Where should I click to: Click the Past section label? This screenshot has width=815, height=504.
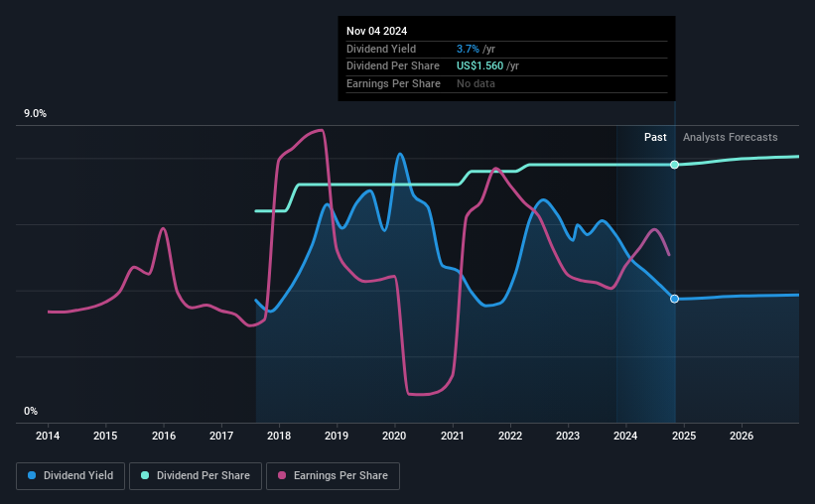click(x=655, y=137)
